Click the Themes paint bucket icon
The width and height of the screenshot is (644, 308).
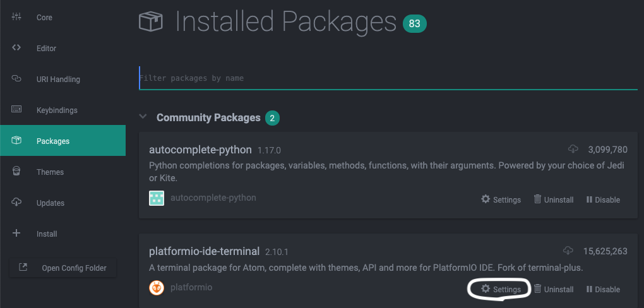point(16,171)
